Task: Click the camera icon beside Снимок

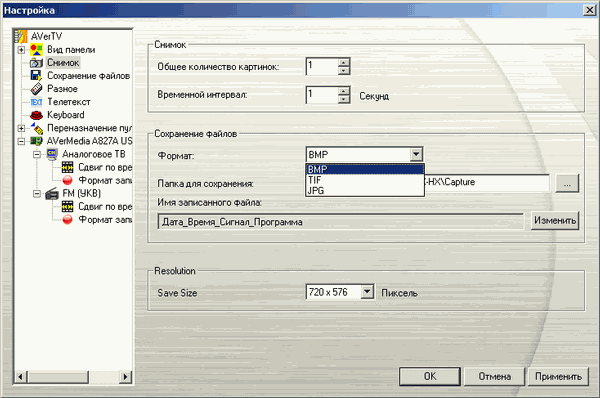Action: point(36,63)
